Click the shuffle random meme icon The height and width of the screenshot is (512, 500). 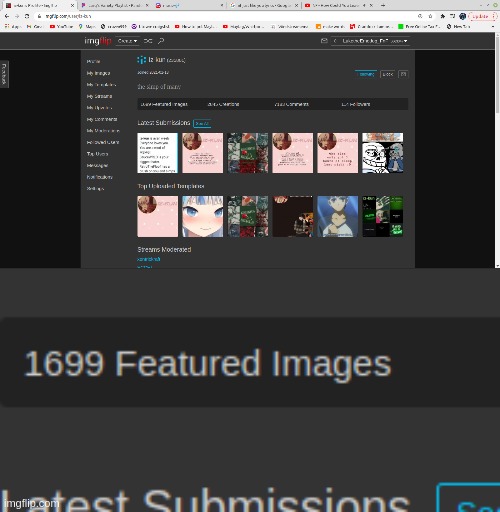coord(148,41)
